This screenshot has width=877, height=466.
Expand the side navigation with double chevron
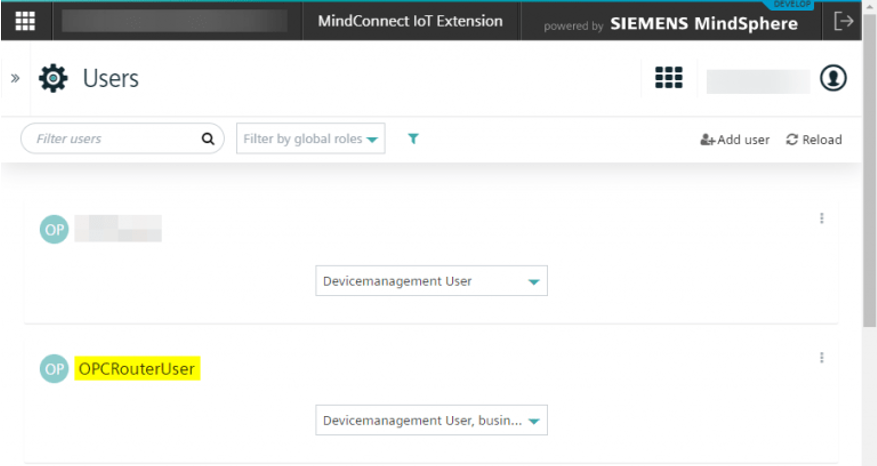[15, 78]
